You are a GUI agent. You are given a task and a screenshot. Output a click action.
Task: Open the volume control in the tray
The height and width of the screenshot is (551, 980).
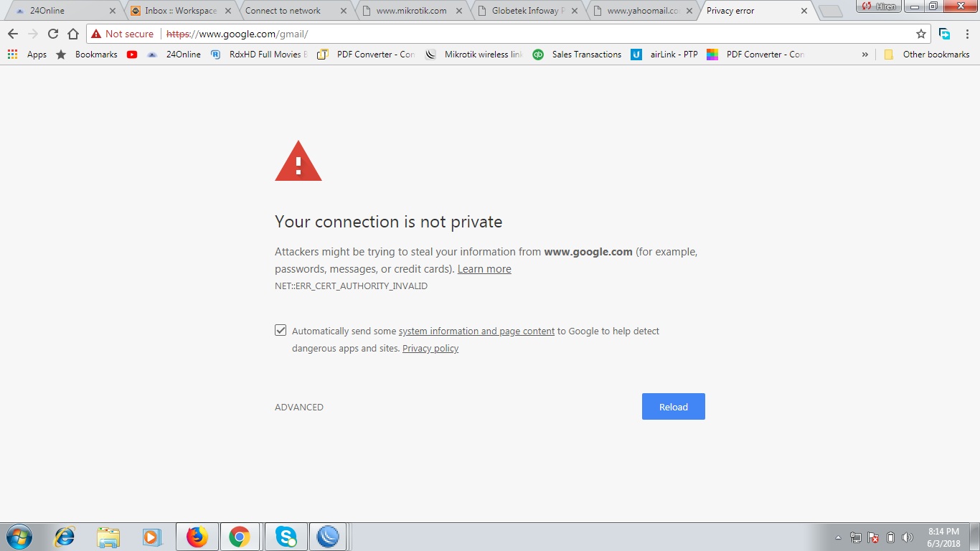point(908,537)
